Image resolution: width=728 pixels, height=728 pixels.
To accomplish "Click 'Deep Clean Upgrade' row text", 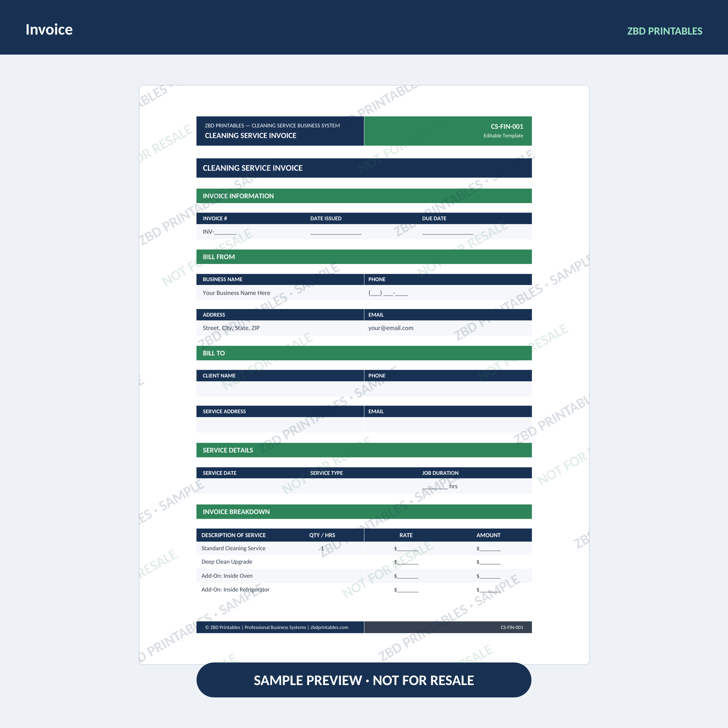I will point(226,562).
